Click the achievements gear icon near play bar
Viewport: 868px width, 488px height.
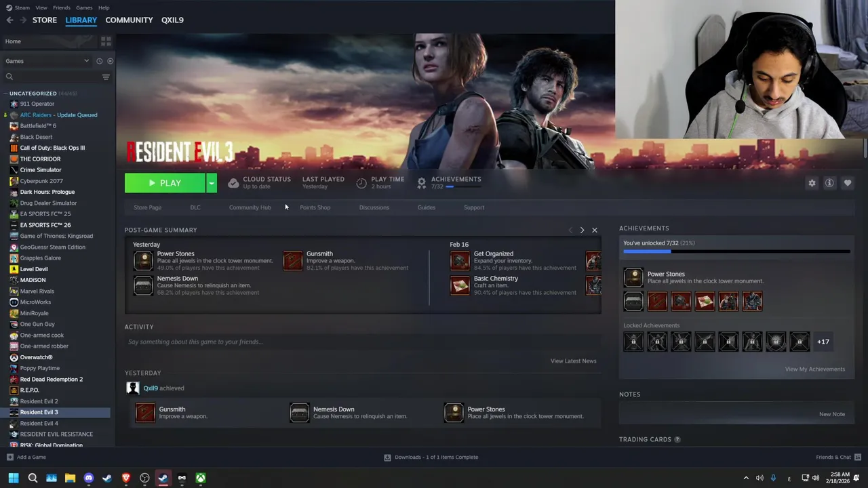(421, 183)
